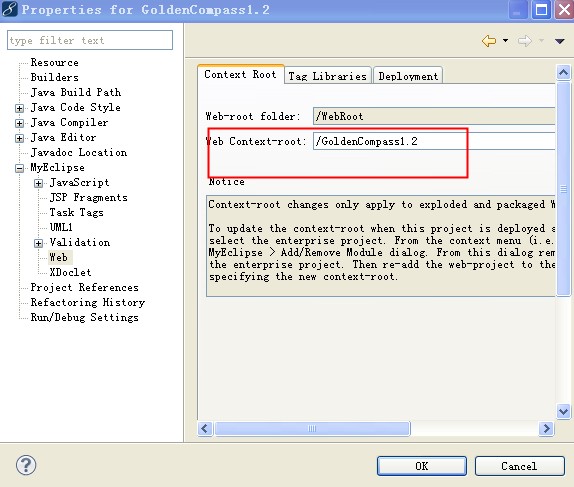
Task: Maximize the Properties dialog window
Action: [541, 10]
